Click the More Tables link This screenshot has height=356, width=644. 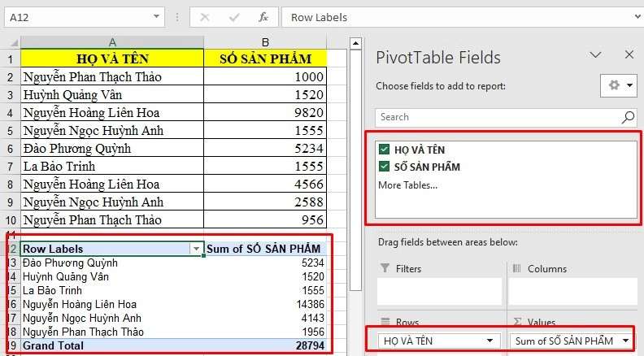click(x=407, y=185)
